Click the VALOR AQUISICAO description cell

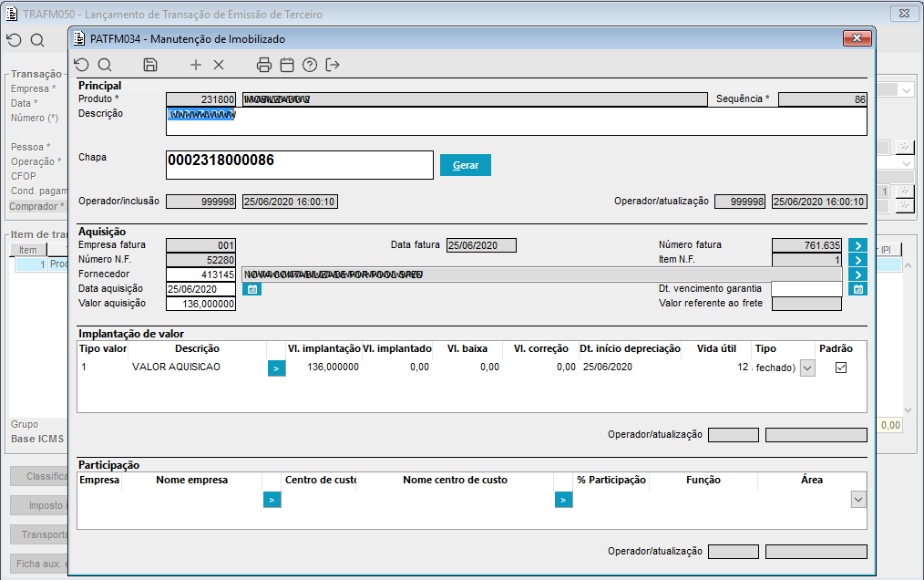(x=176, y=367)
